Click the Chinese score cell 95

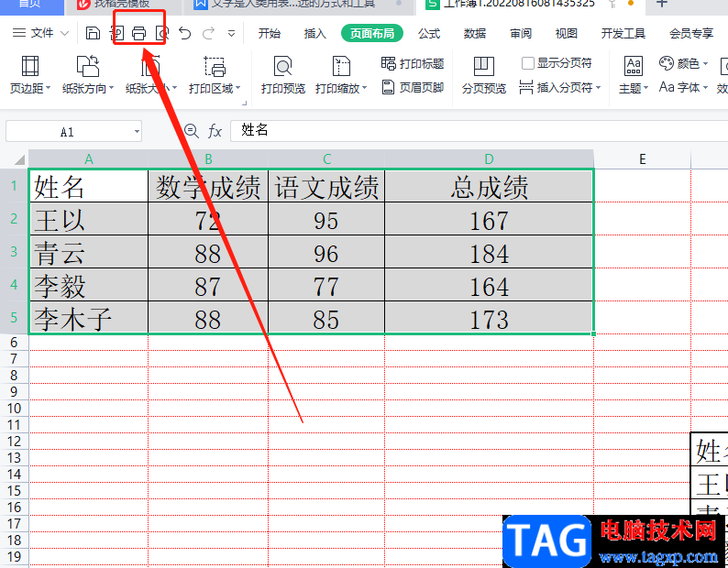[x=326, y=219]
